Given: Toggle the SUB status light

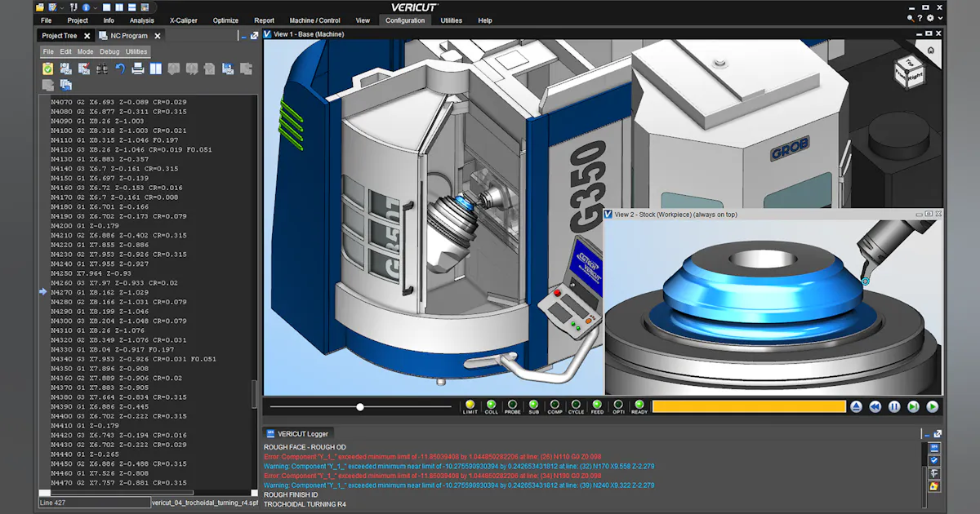Looking at the screenshot, I should [x=533, y=406].
